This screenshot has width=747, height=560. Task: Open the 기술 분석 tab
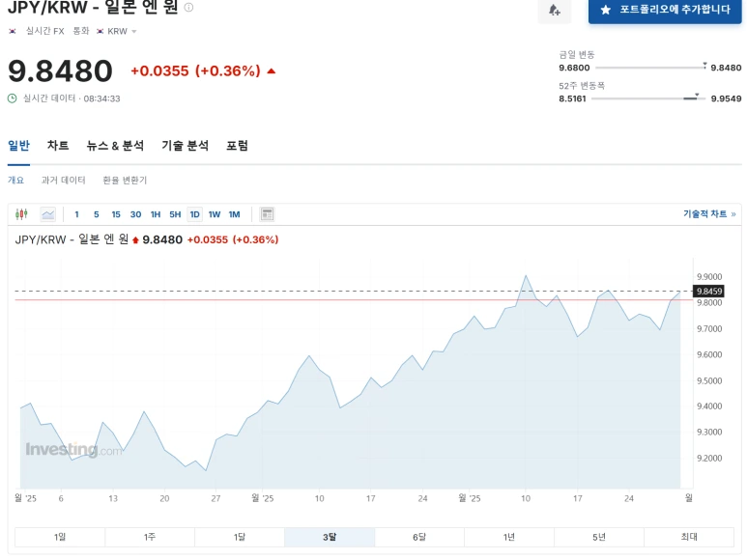point(185,145)
